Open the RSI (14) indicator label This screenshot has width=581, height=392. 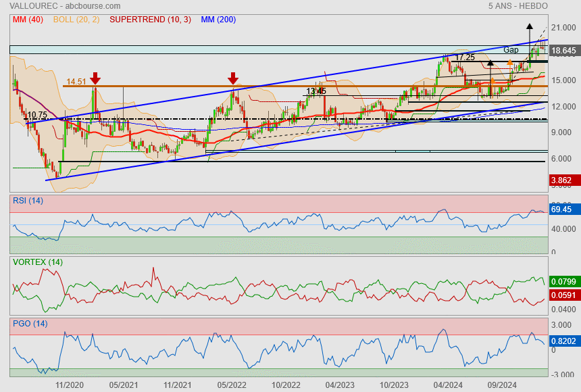(x=28, y=201)
